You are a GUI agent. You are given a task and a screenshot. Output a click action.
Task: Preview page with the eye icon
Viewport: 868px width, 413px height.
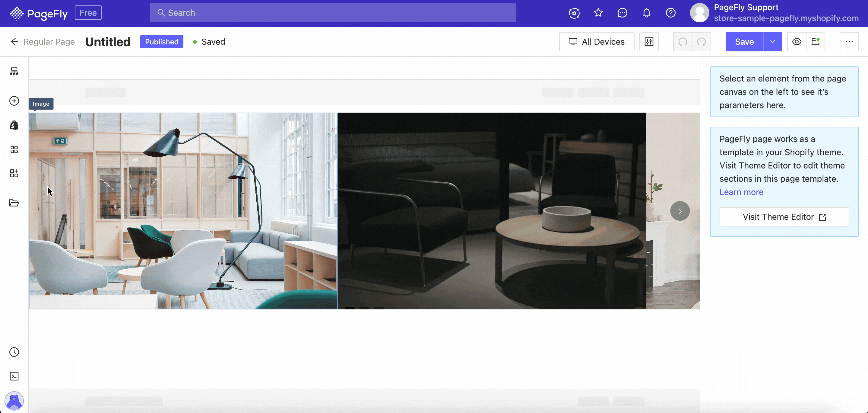click(x=797, y=41)
